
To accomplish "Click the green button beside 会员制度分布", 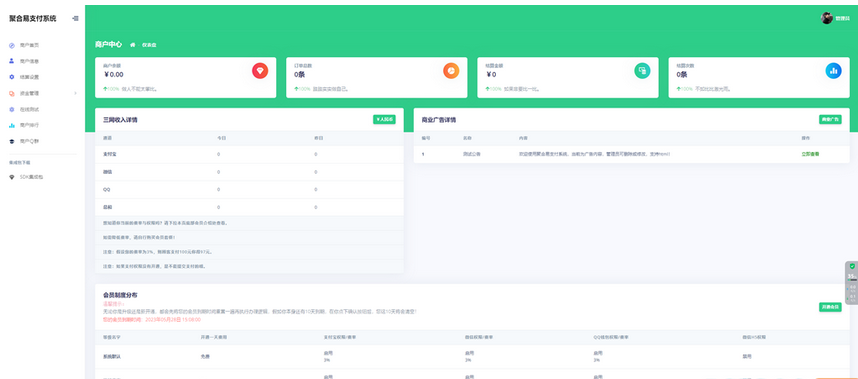I will coord(830,307).
